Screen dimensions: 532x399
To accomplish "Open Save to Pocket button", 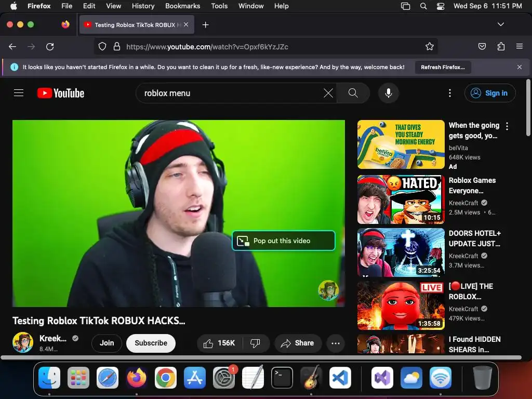I will [482, 46].
